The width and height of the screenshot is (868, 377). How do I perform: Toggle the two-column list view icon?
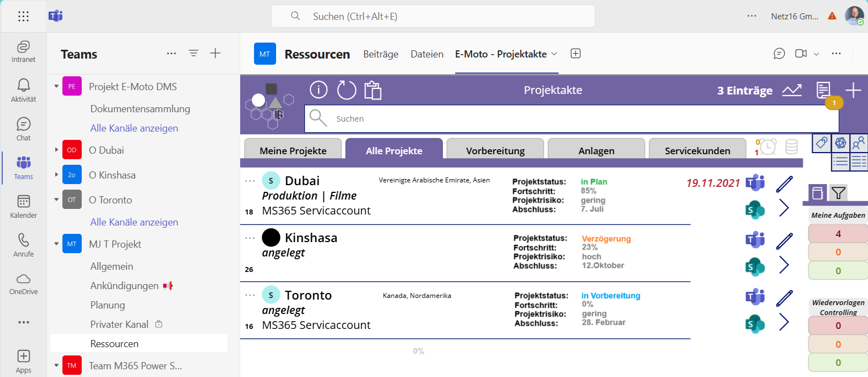pos(859,161)
